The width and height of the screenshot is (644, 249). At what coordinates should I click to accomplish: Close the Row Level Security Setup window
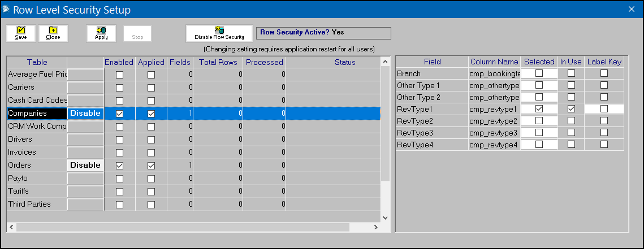coord(632,9)
